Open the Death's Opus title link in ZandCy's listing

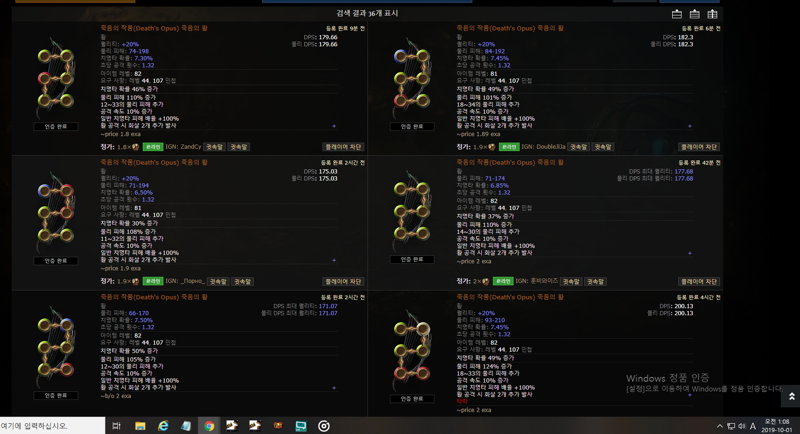(x=154, y=28)
